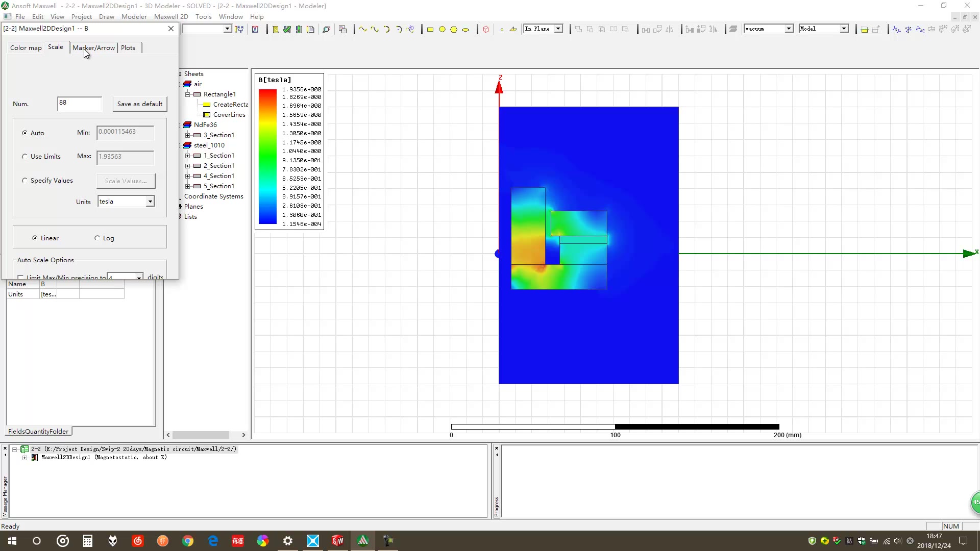Click the Draw regular polygon icon
Viewport: 980px width, 551px height.
click(x=454, y=30)
